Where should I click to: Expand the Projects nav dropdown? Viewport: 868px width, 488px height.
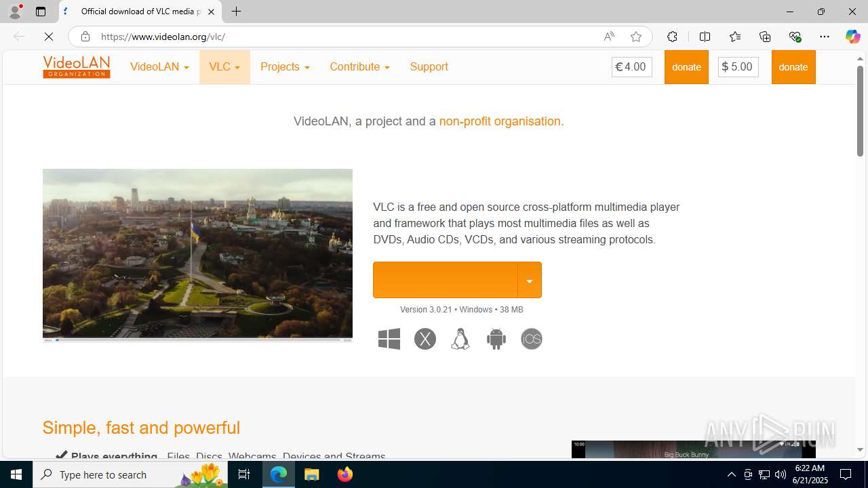[x=285, y=67]
